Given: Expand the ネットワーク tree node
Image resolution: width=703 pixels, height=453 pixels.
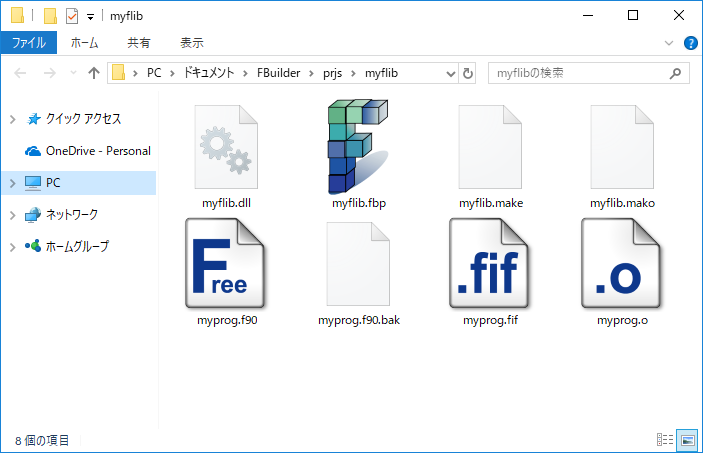Looking at the screenshot, I should click(12, 215).
